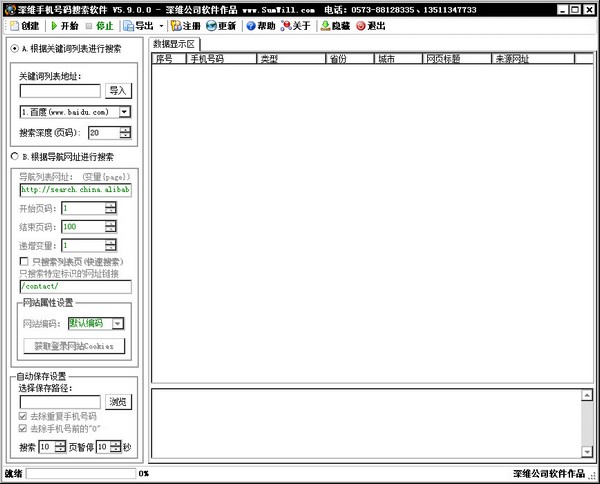Export data using the 导出 icon

128,26
